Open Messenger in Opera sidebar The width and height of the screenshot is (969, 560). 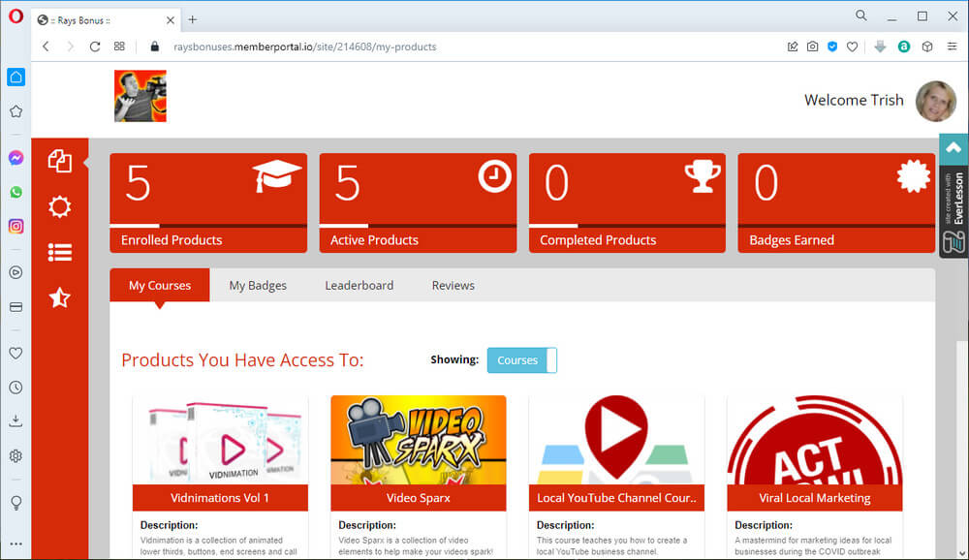tap(16, 158)
